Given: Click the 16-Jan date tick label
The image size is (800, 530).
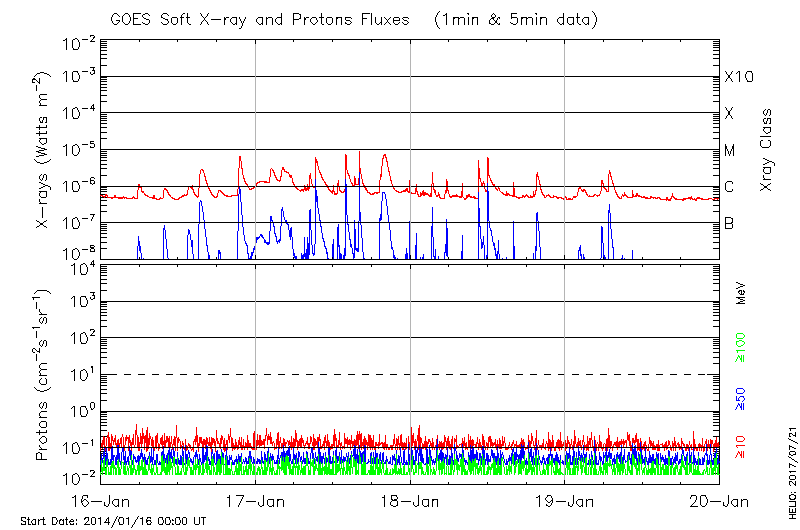Looking at the screenshot, I should 102,502.
